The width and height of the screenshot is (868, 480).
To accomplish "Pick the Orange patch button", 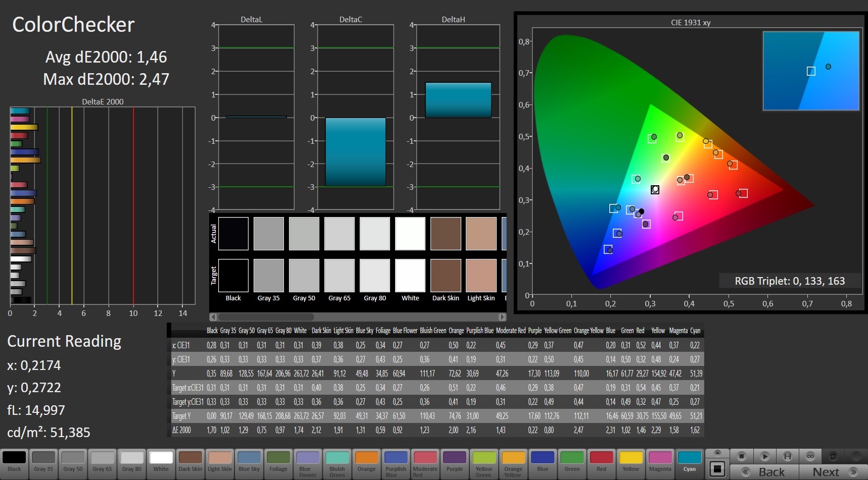I will point(366,463).
